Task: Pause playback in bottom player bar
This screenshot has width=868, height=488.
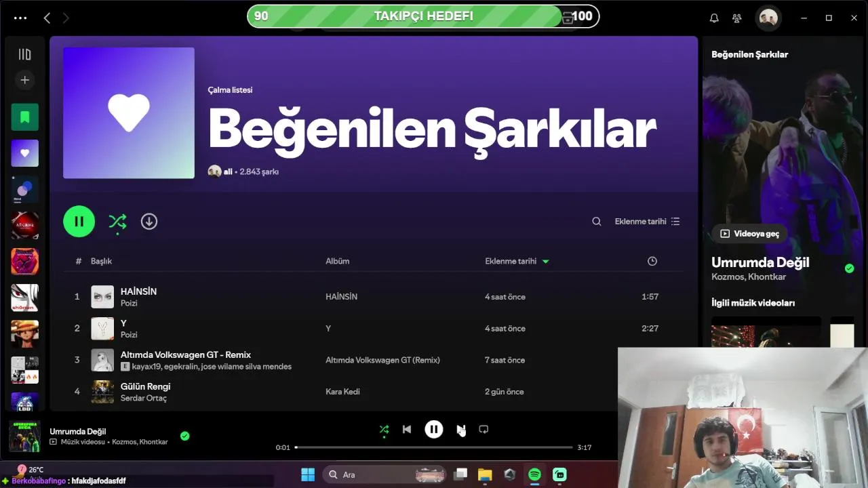Action: pos(434,429)
